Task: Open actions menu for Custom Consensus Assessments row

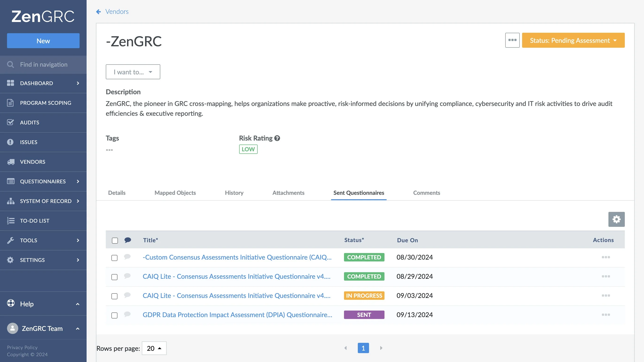Action: 606,257
